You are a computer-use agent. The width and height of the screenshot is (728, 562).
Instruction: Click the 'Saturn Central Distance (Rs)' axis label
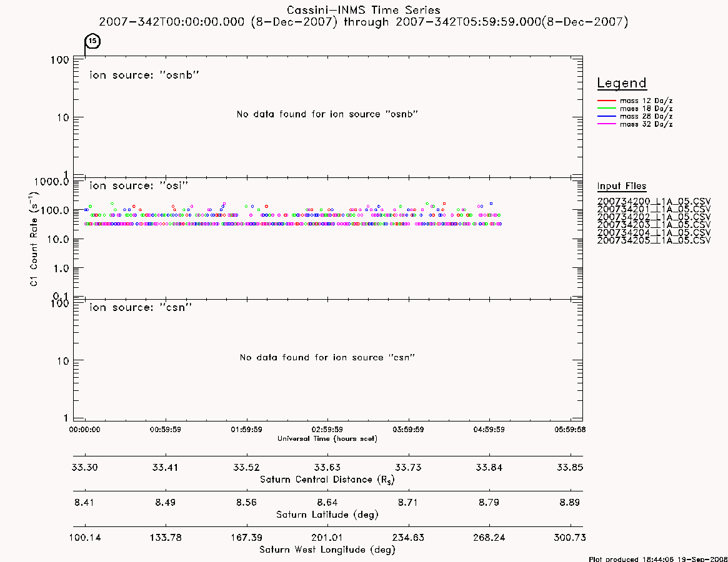point(327,480)
